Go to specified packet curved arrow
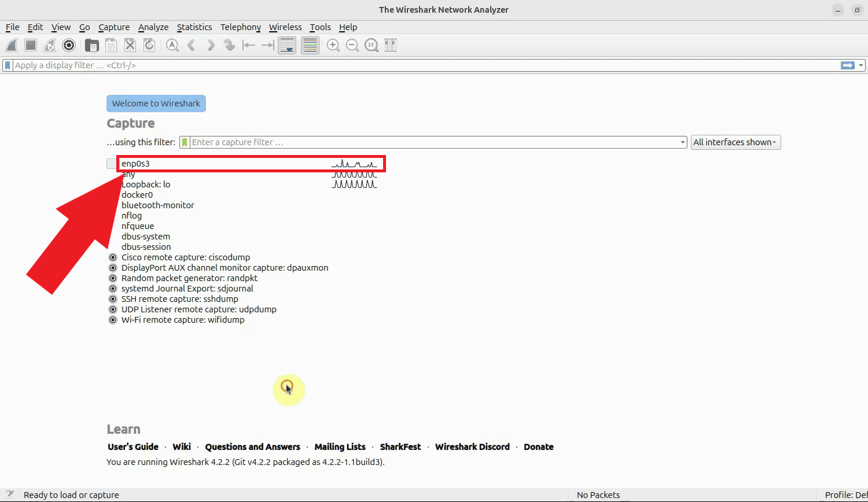 (230, 45)
